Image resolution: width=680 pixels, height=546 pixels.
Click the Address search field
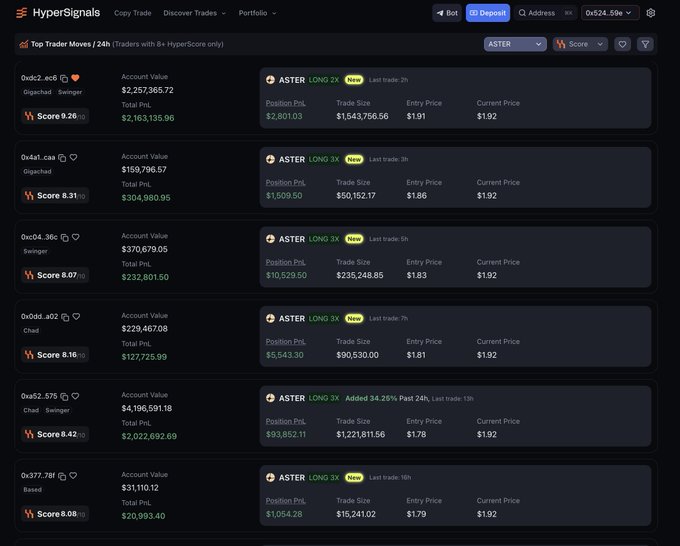546,13
